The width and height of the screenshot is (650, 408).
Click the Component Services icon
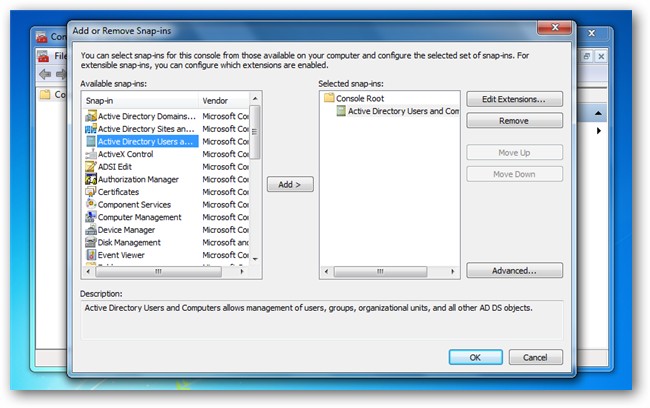click(x=90, y=204)
